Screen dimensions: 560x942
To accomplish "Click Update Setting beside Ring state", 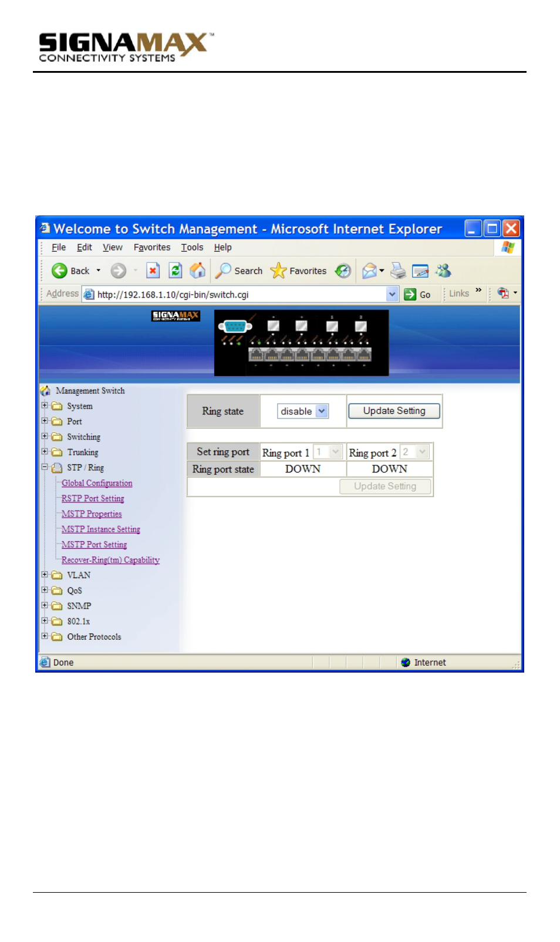I will pos(394,411).
